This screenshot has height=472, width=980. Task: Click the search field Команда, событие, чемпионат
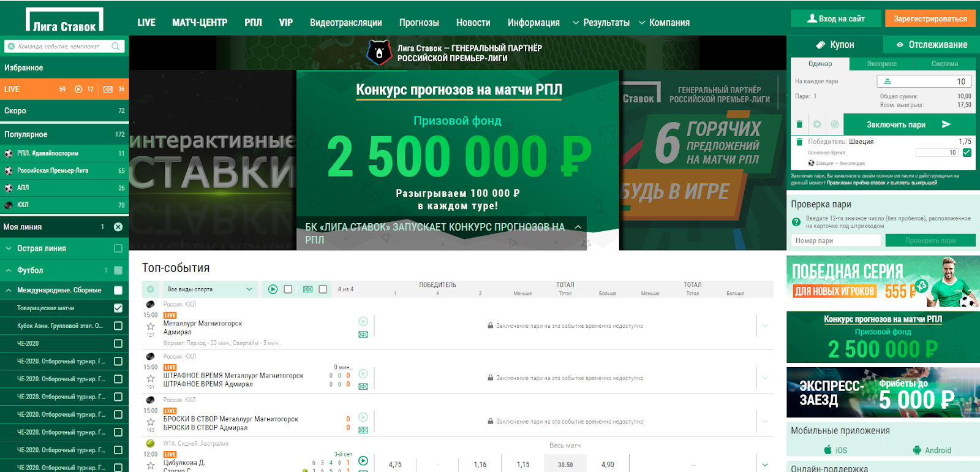64,46
